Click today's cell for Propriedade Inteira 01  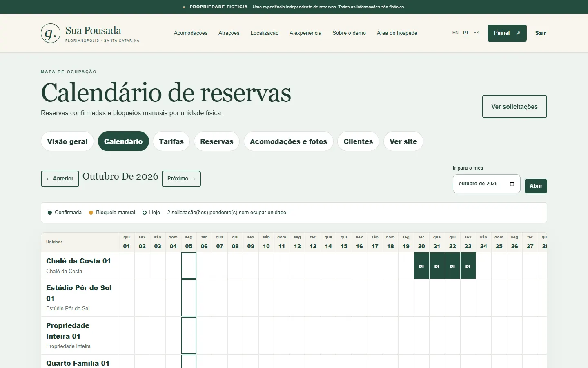pyautogui.click(x=189, y=336)
